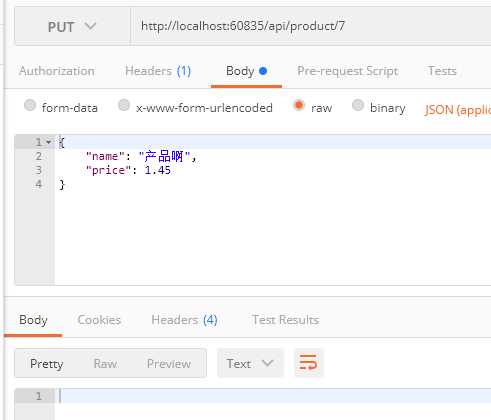Viewport: 491px width, 420px height.
Task: Select the form-data radio button
Action: pyautogui.click(x=30, y=105)
